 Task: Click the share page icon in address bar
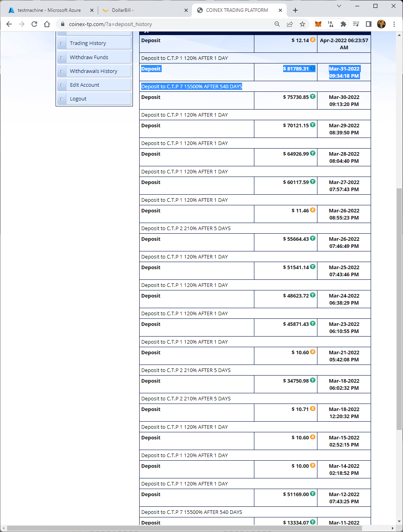290,24
